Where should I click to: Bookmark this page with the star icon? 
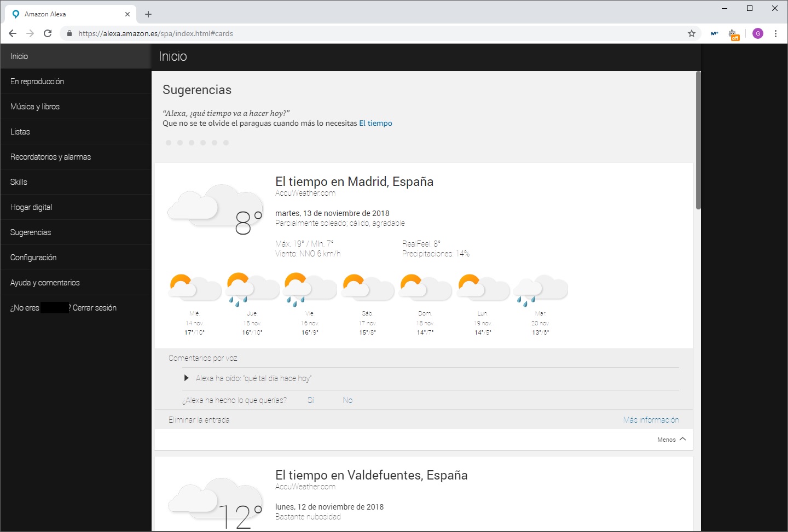tap(692, 33)
